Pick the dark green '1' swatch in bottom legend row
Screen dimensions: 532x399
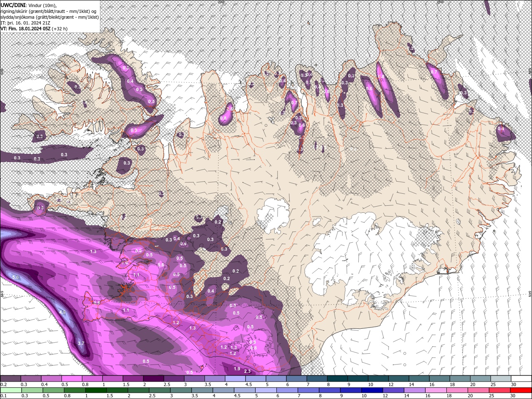pyautogui.click(x=96, y=390)
